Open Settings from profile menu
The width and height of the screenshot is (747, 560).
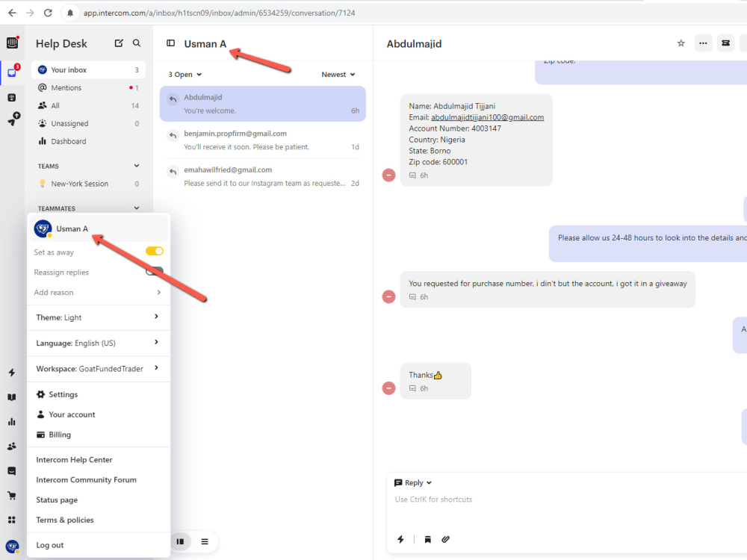(x=98, y=394)
